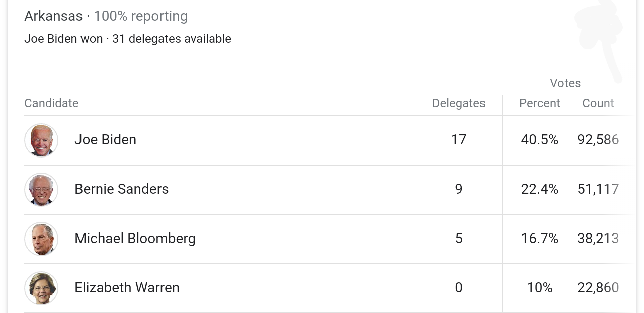Click Elizabeth Warren's profile photo
Viewport: 644px width, 313px height.
[41, 288]
